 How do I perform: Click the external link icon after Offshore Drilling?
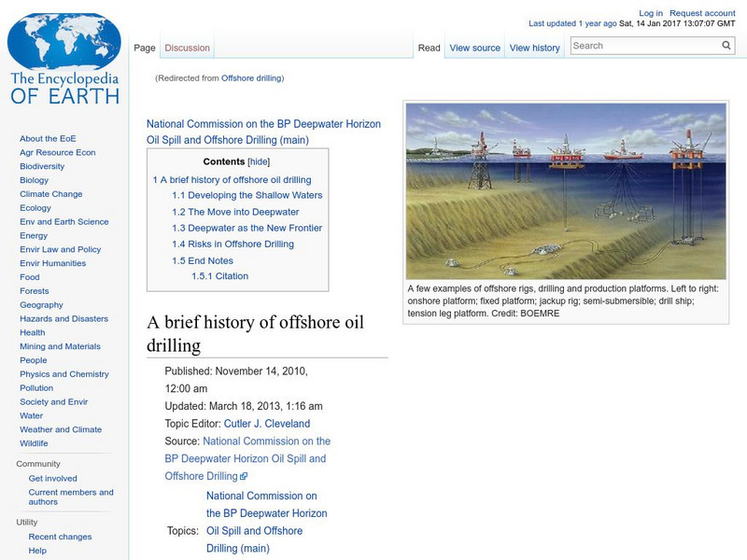pos(244,476)
